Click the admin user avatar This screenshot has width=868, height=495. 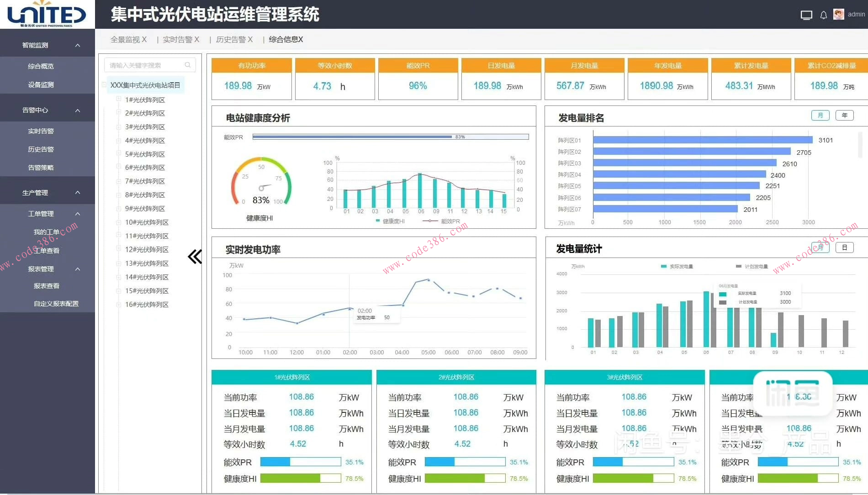(x=838, y=14)
